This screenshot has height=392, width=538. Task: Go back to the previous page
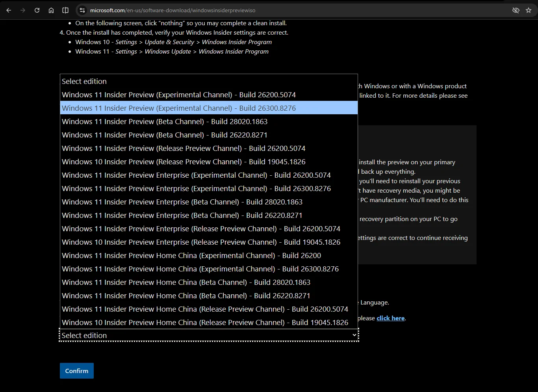[x=9, y=10]
